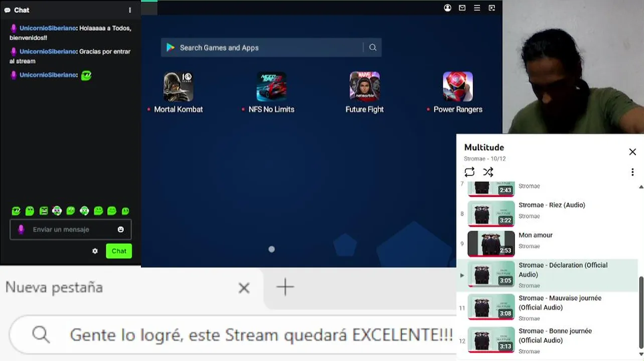The width and height of the screenshot is (644, 361).
Task: Click the minimize-to-window icon in emulator top bar
Action: [492, 8]
